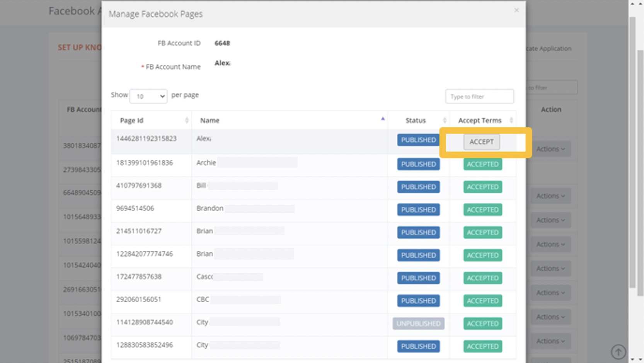Screen dimensions: 644x363
Task: Click PUBLISHED status on Brandon row
Action: point(418,210)
